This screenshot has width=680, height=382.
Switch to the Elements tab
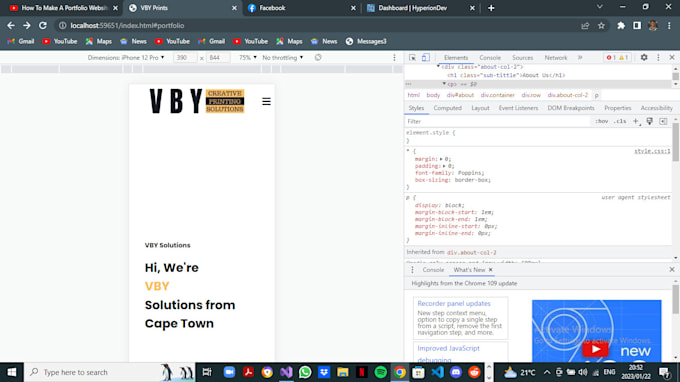(x=456, y=58)
